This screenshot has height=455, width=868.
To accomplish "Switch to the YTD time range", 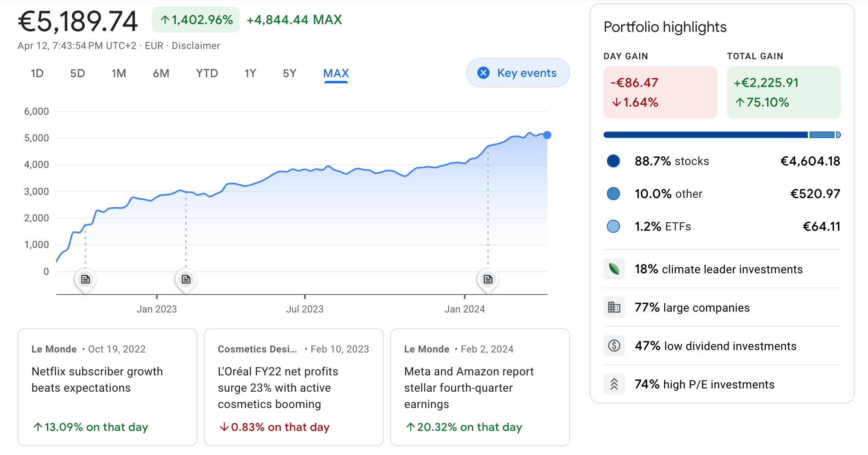I will (206, 73).
